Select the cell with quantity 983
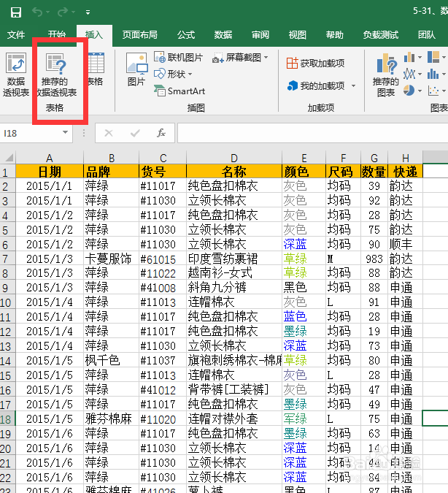This screenshot has height=493, width=448. pyautogui.click(x=374, y=259)
